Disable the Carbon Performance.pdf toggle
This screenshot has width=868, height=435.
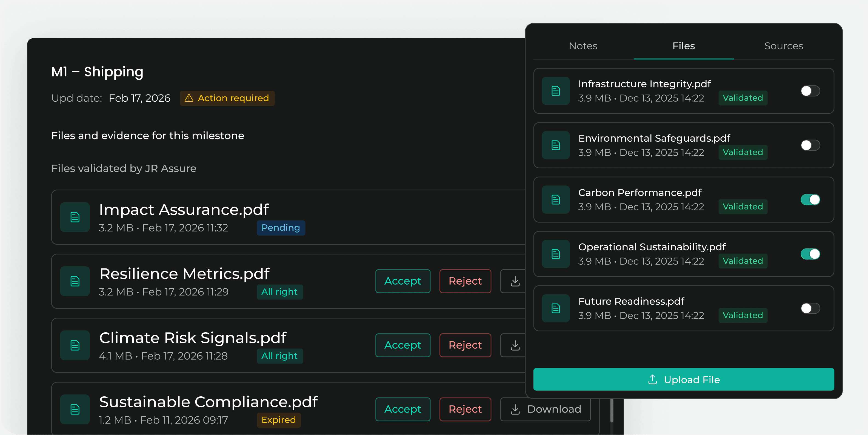810,199
